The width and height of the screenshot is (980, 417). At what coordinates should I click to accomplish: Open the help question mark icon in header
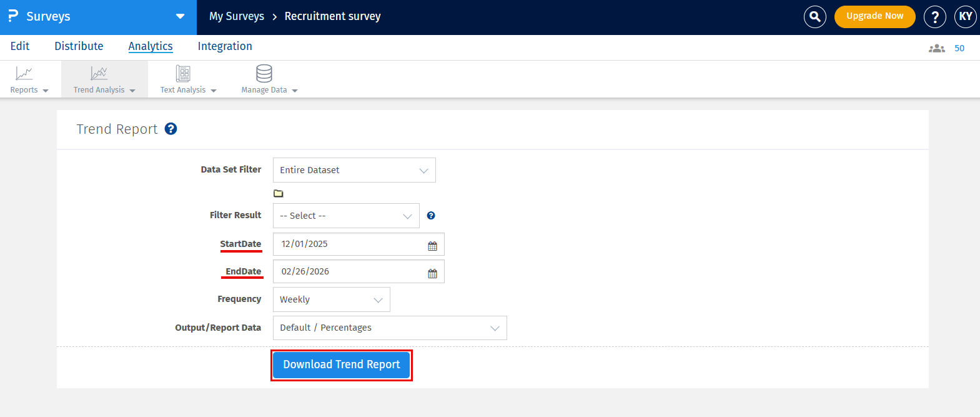click(934, 17)
